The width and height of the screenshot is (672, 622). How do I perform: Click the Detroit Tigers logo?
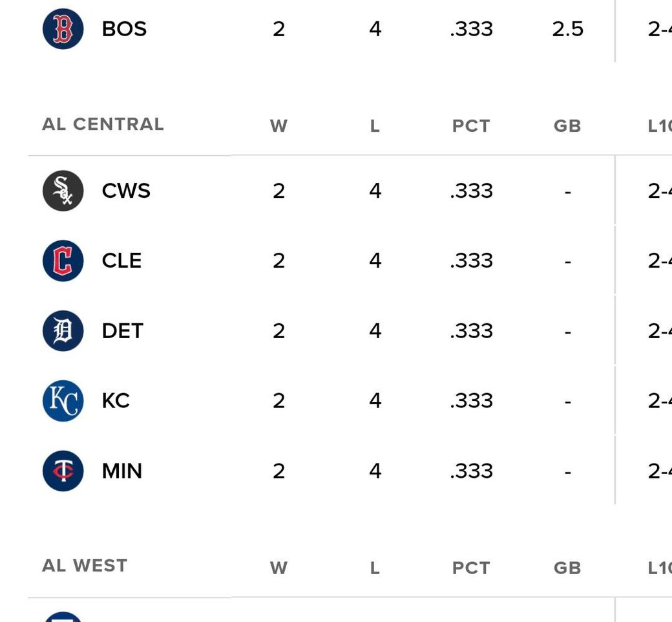[x=63, y=331]
